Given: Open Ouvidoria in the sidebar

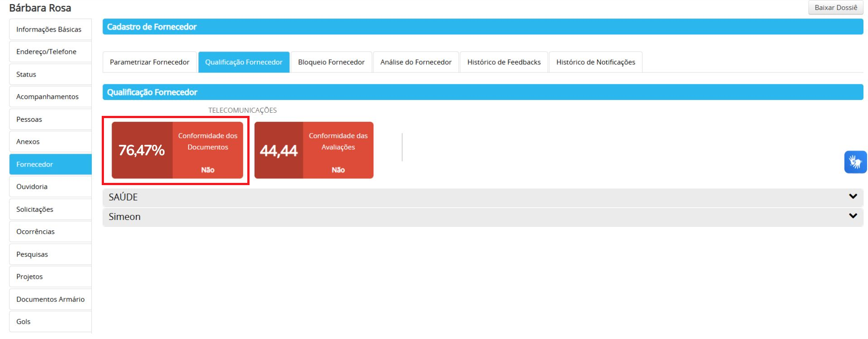Looking at the screenshot, I should (x=50, y=186).
